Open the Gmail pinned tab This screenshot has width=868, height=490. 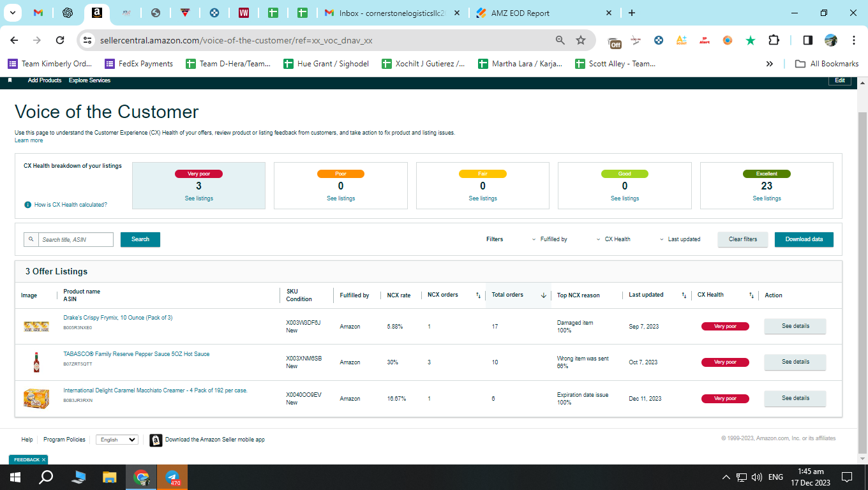click(x=38, y=13)
